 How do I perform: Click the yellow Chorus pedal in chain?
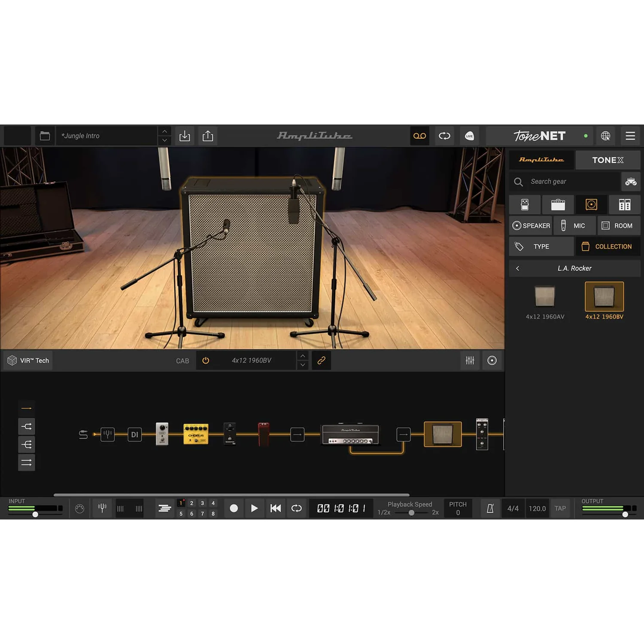point(196,434)
